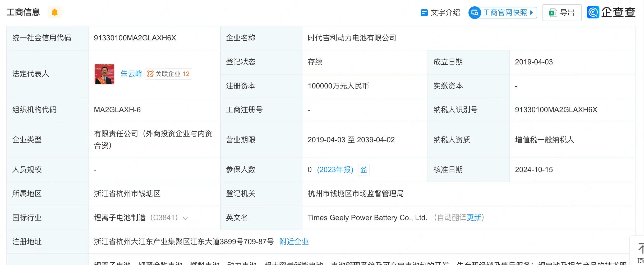644x265 pixels.
Task: Select credit code 91330100MA2GLAXH6X in first row
Action: coord(135,38)
